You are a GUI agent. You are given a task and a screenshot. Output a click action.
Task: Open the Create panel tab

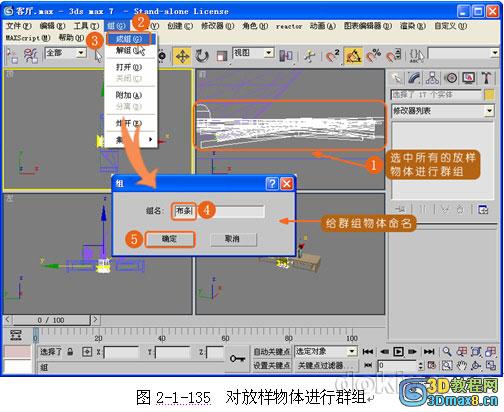pyautogui.click(x=397, y=78)
